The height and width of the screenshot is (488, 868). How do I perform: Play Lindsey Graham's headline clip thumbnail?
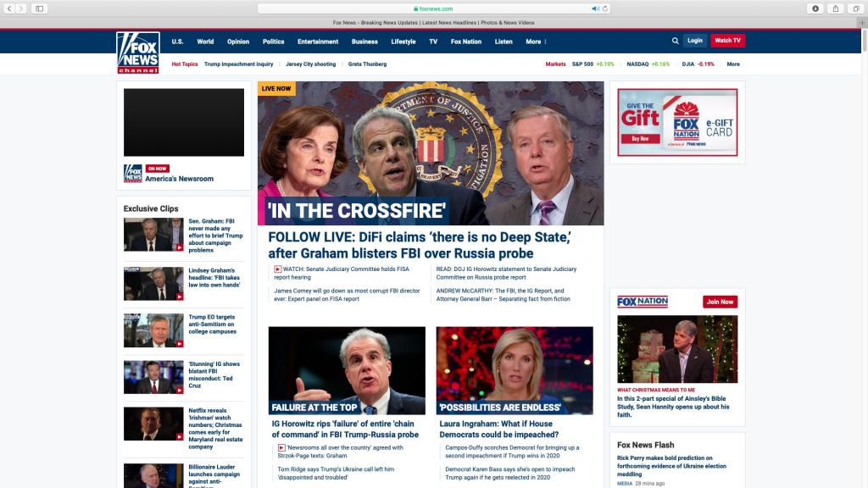point(153,284)
